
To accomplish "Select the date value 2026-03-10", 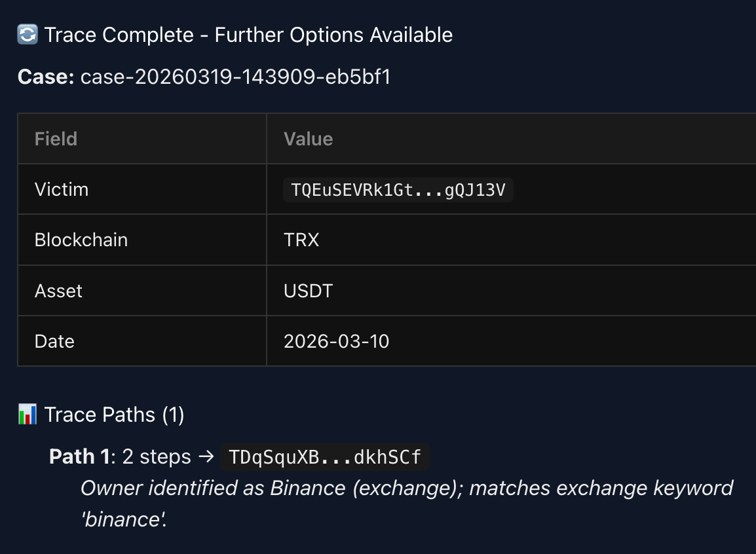I will click(336, 342).
